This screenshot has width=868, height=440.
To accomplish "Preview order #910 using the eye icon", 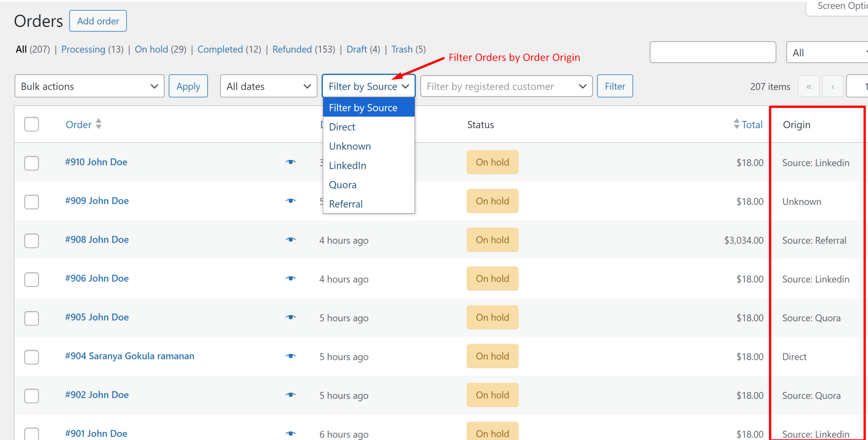I will click(291, 162).
